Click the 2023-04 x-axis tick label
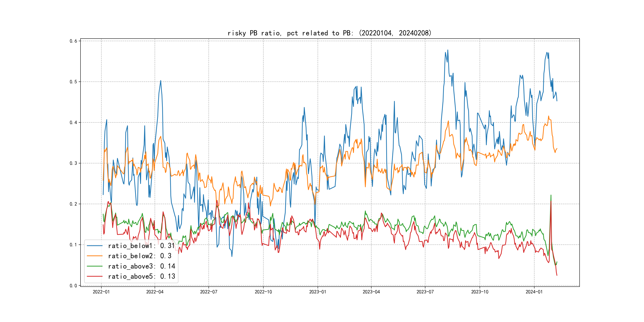The image size is (644, 322). [371, 292]
